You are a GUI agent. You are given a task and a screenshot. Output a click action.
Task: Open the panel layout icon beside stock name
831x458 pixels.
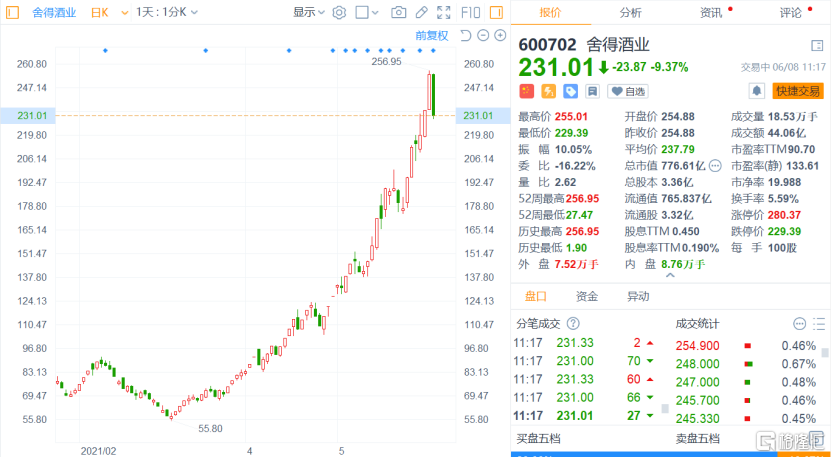(817, 46)
